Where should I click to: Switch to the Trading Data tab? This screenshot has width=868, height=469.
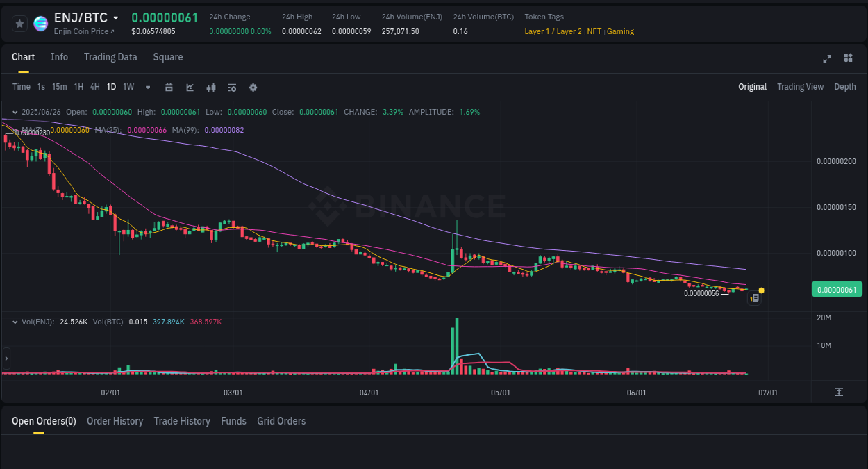click(110, 57)
